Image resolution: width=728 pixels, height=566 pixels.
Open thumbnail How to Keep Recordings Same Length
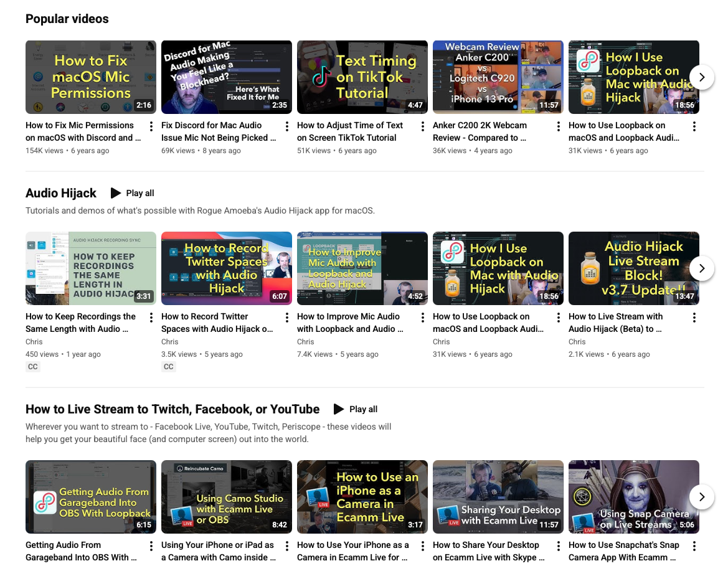point(91,268)
